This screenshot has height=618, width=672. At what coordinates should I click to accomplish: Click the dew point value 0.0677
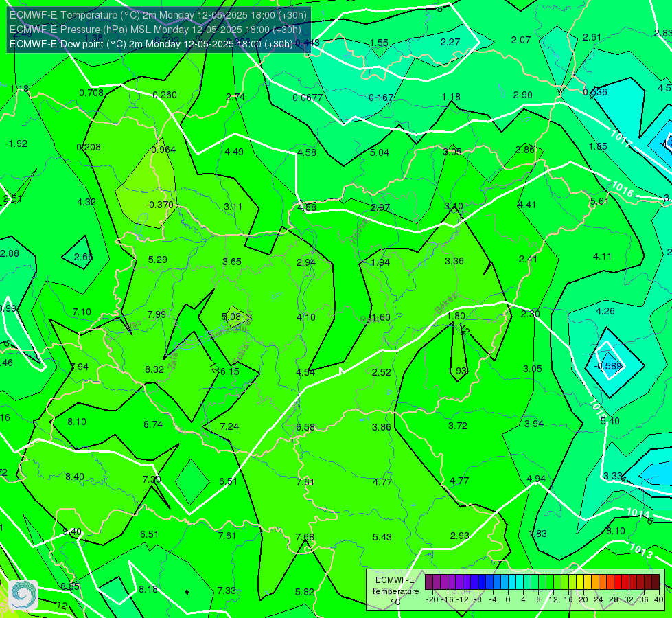[x=308, y=98]
